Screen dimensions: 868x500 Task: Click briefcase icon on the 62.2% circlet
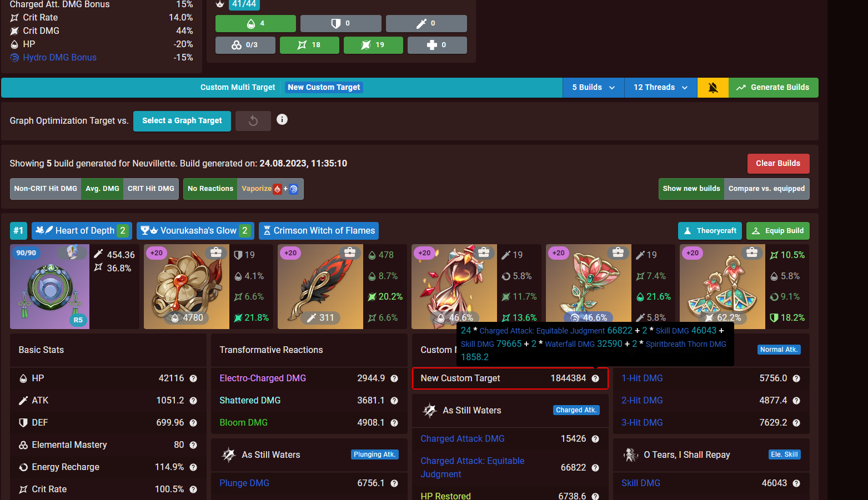click(x=752, y=252)
